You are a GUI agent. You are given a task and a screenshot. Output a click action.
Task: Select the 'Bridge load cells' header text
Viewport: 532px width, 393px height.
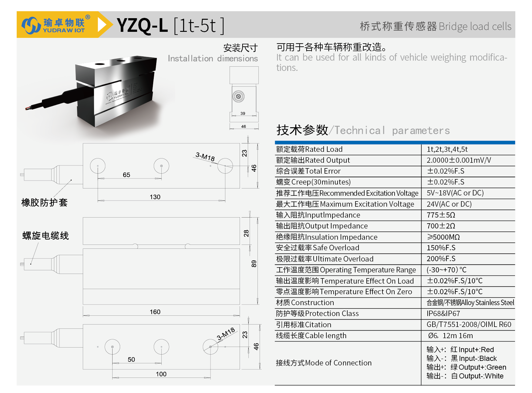tap(475, 26)
